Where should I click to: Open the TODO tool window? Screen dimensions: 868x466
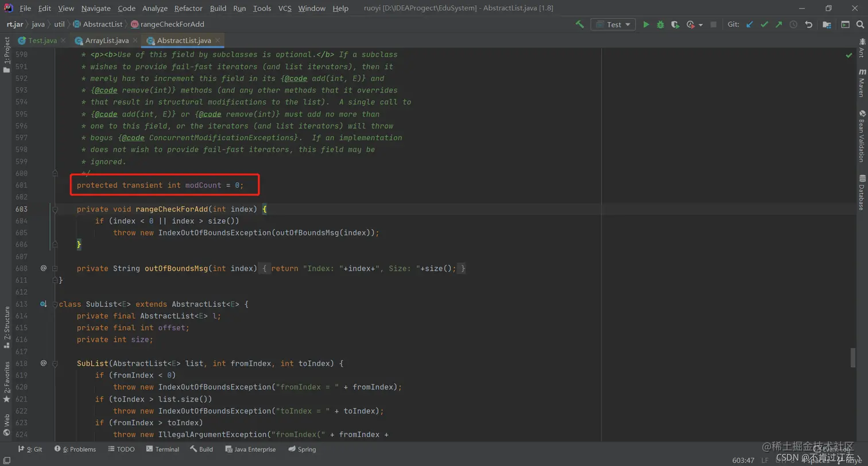pos(121,449)
